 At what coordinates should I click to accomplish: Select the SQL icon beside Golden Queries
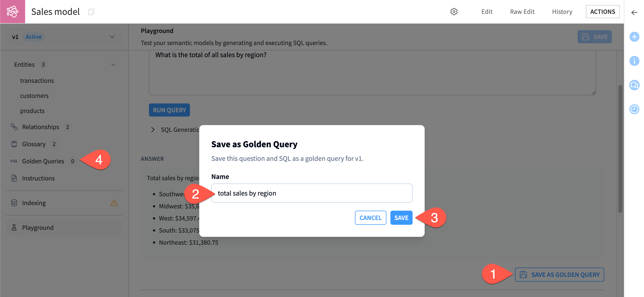pyautogui.click(x=14, y=161)
